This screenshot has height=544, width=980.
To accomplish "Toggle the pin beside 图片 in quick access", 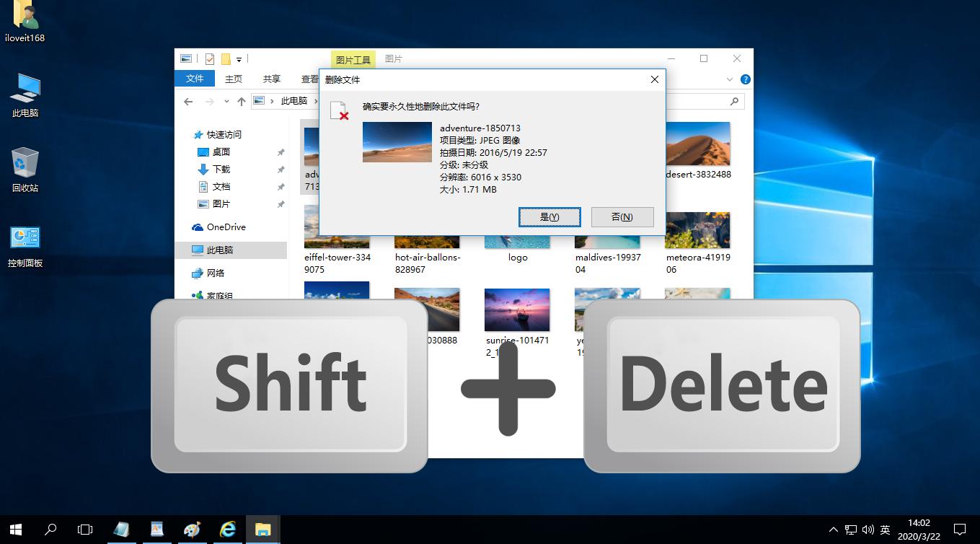I will point(281,203).
